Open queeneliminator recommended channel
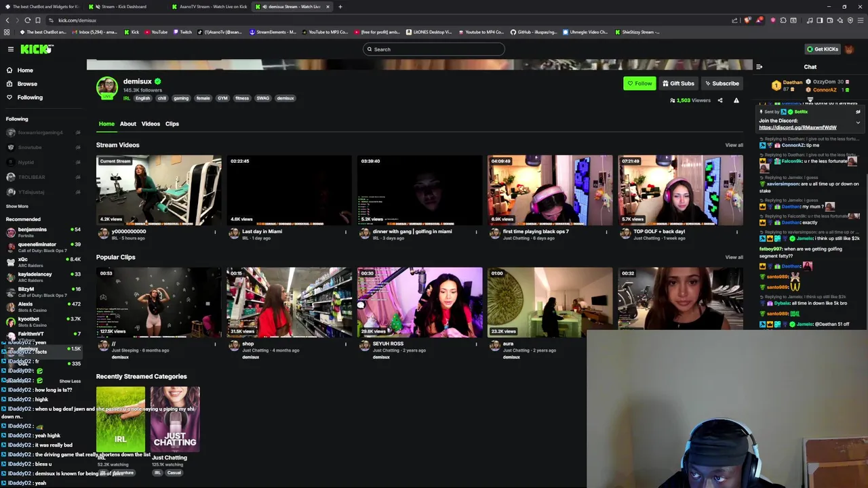The height and width of the screenshot is (488, 868). [x=43, y=247]
